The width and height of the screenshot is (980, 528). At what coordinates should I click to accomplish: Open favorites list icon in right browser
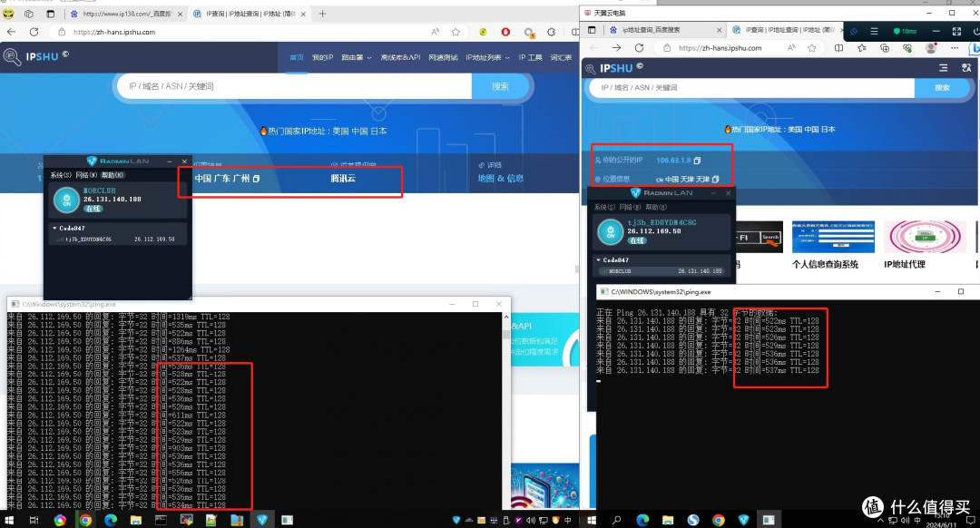point(862,47)
